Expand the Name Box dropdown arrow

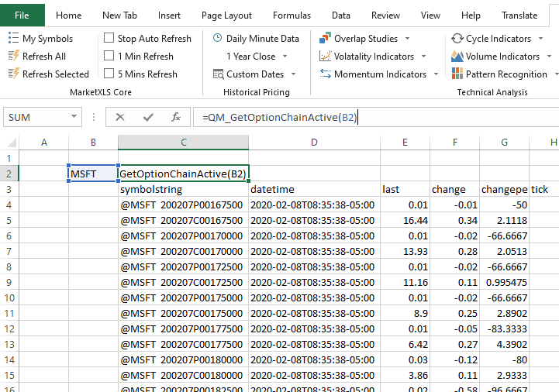(x=74, y=117)
